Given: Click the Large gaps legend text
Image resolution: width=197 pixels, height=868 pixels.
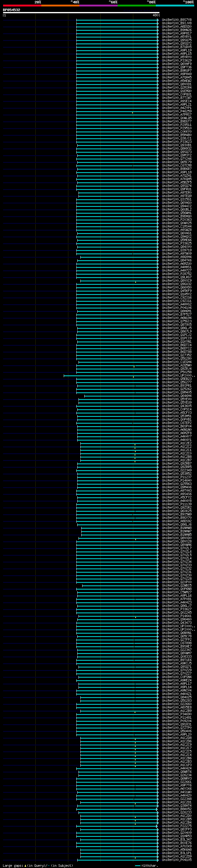Looking at the screenshot, I should point(38,865).
